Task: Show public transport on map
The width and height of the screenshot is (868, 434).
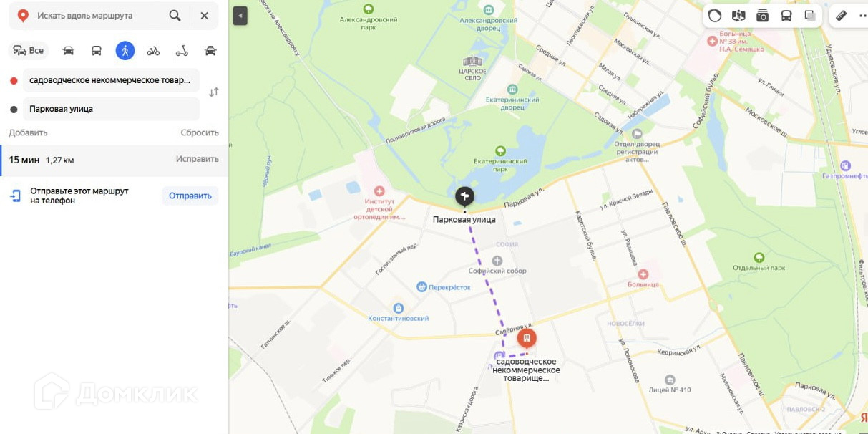Action: (x=786, y=16)
